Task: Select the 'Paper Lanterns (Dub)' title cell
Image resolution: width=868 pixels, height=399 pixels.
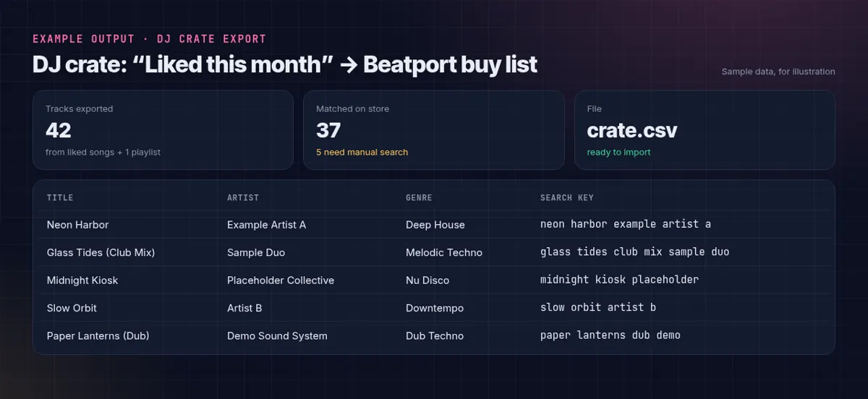Action: tap(98, 336)
